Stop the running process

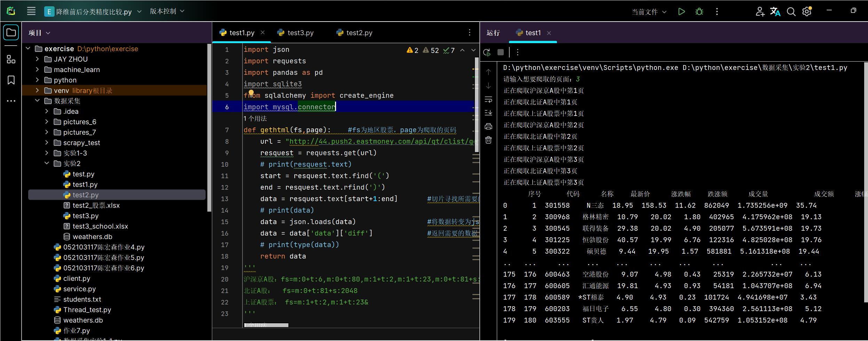501,52
